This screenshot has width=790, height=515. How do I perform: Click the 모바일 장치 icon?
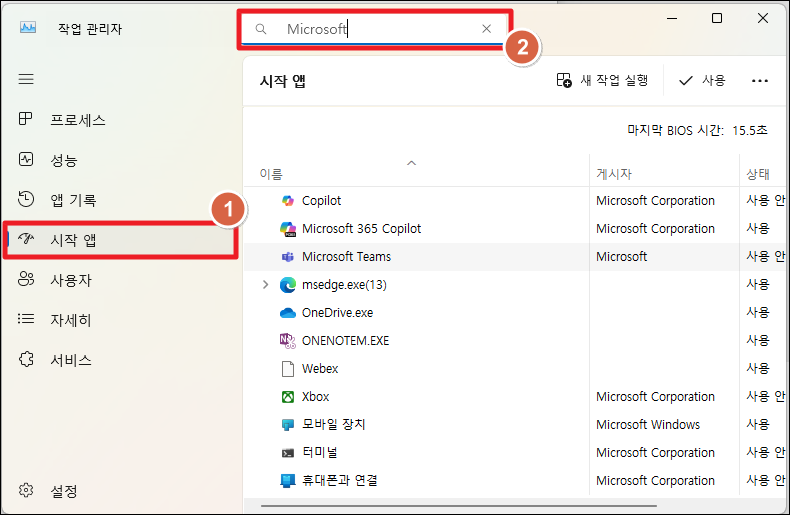click(x=288, y=425)
